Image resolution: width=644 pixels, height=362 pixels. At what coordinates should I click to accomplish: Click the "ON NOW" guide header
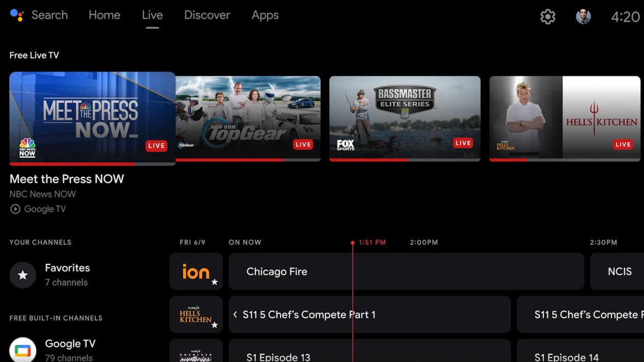(245, 242)
